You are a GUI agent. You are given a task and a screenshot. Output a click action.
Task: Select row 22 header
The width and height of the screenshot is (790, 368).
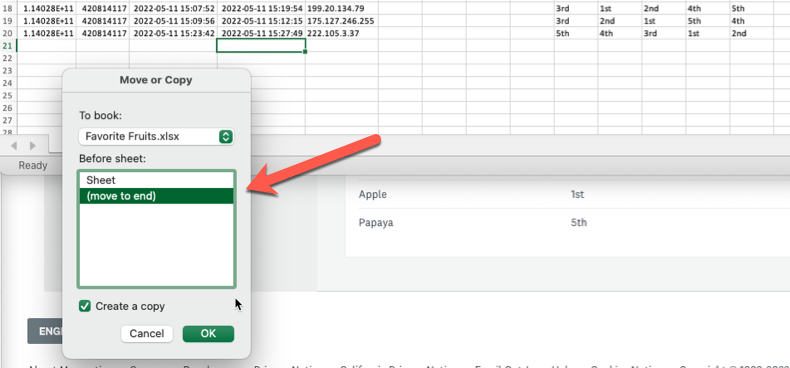[8, 58]
